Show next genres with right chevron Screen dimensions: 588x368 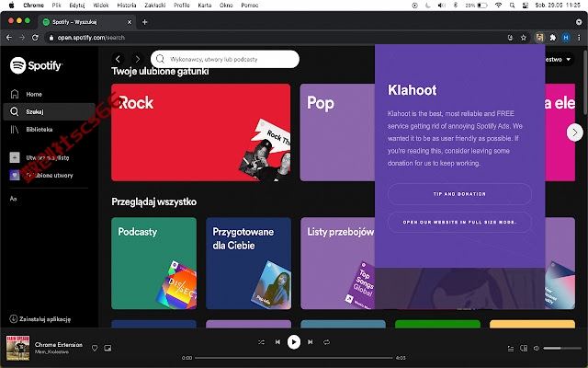tap(574, 132)
